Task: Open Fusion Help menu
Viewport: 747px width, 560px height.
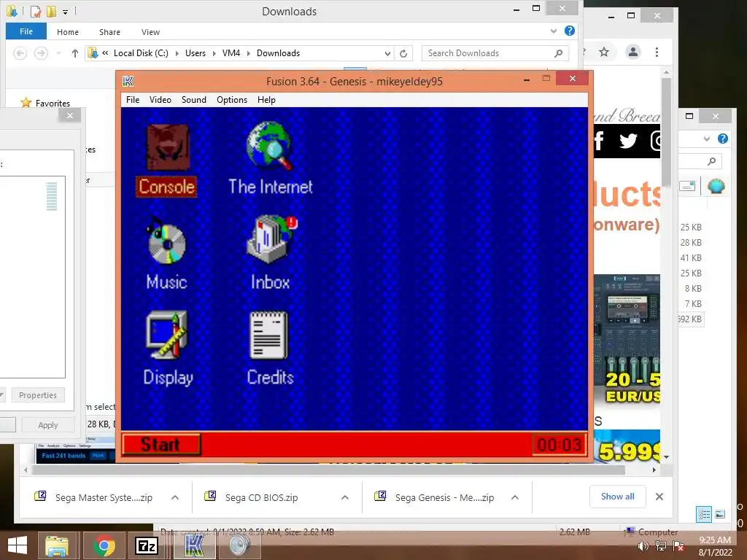Action: pos(266,99)
